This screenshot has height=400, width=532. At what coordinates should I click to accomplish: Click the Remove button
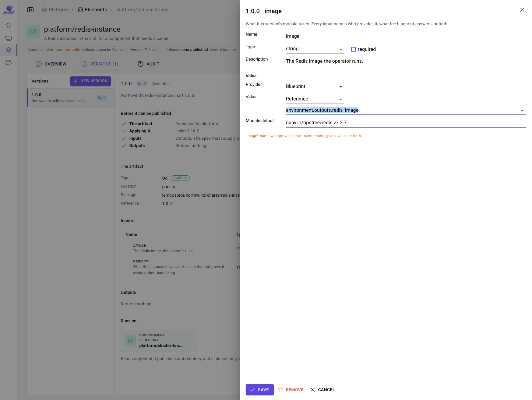coord(291,390)
